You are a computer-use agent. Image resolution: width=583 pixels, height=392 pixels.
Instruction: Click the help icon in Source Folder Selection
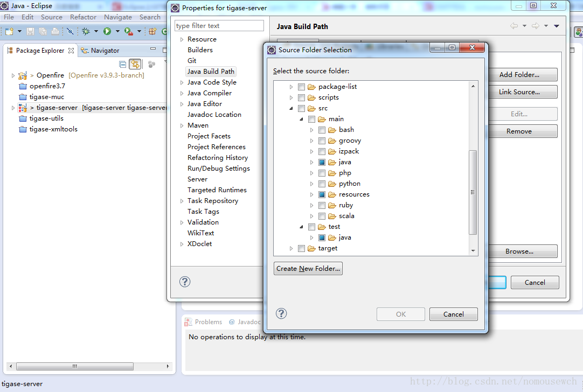tap(281, 313)
